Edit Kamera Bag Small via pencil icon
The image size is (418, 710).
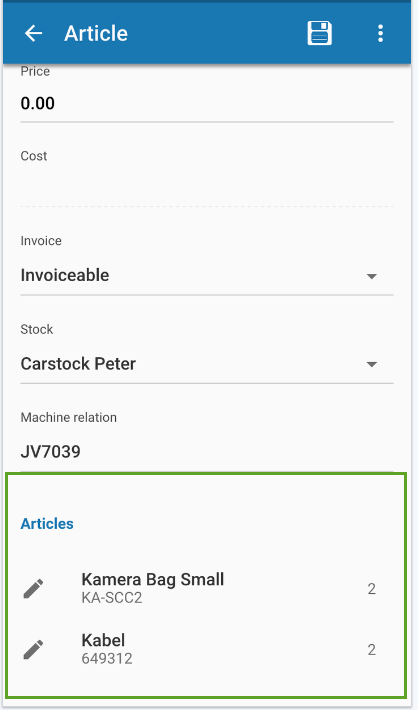34,589
